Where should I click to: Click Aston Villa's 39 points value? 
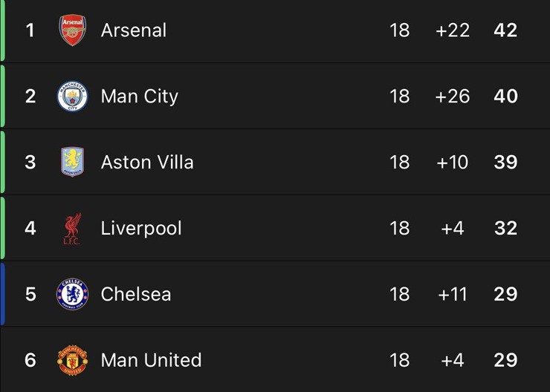pyautogui.click(x=505, y=162)
